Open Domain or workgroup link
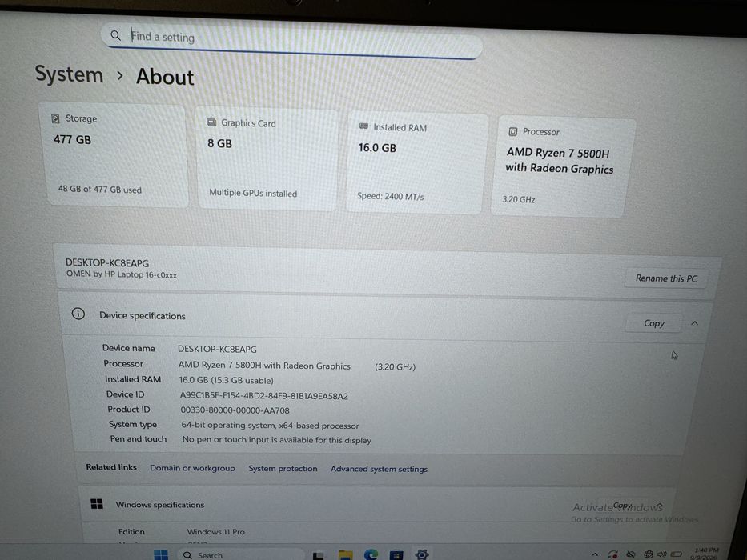The image size is (747, 560). [x=192, y=468]
